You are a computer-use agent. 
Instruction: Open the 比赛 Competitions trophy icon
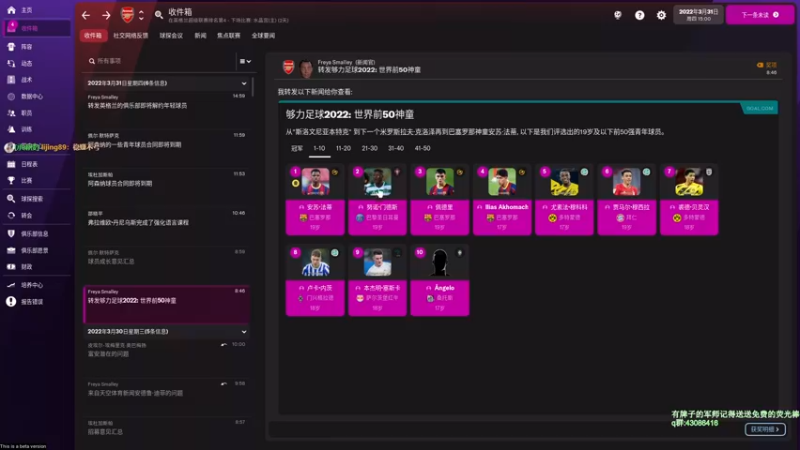coord(11,180)
